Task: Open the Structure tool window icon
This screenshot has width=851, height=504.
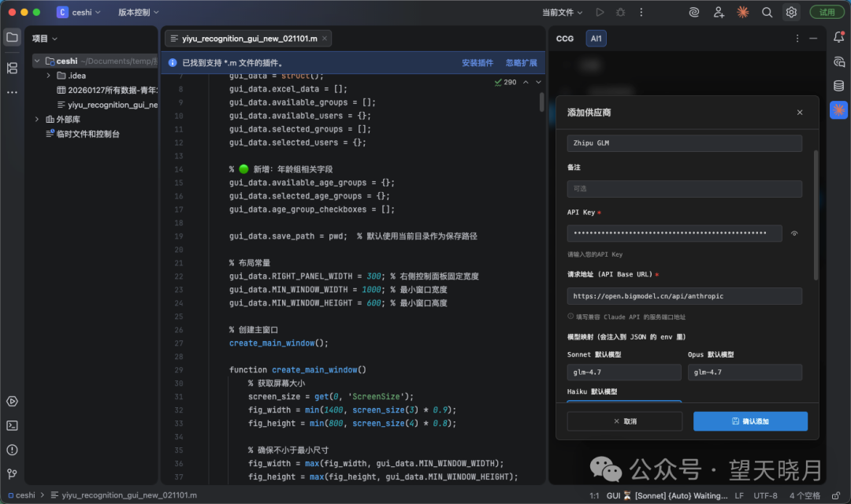Action: pos(12,68)
